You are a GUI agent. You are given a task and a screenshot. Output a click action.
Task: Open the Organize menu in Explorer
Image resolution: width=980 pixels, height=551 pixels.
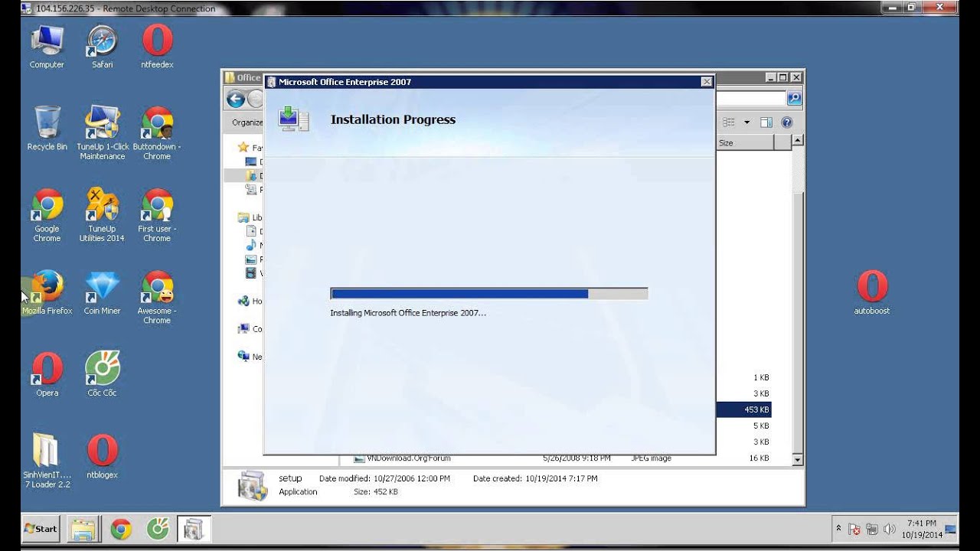[x=247, y=122]
